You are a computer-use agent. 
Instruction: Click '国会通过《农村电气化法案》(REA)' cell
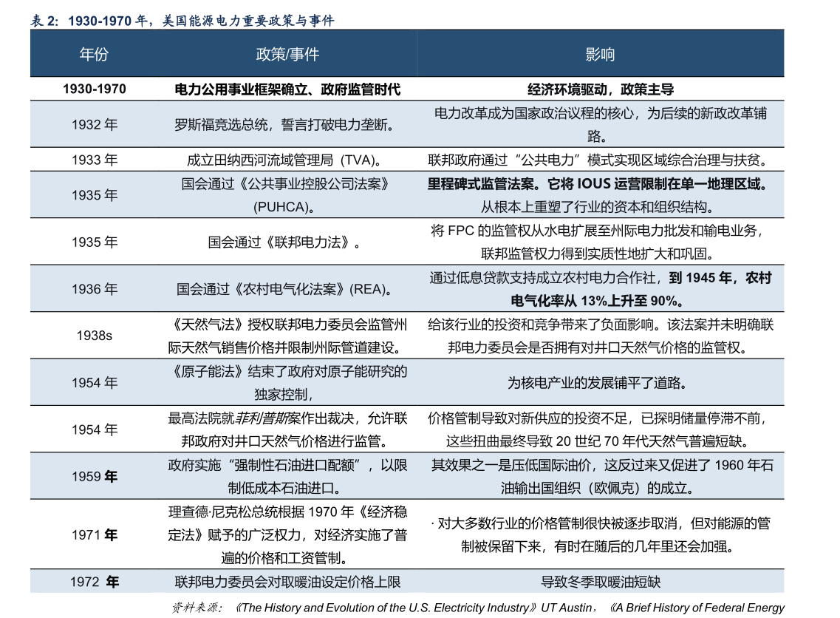[x=287, y=289]
